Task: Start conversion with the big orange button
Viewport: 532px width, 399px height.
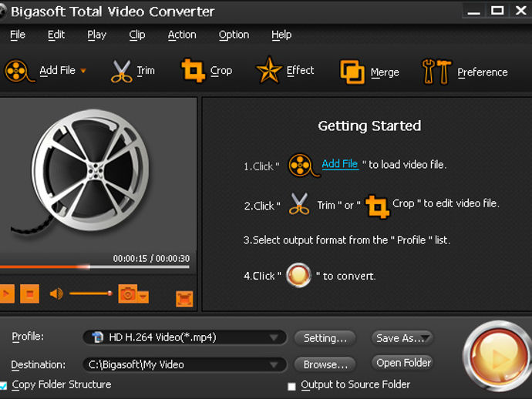Action: point(497,356)
